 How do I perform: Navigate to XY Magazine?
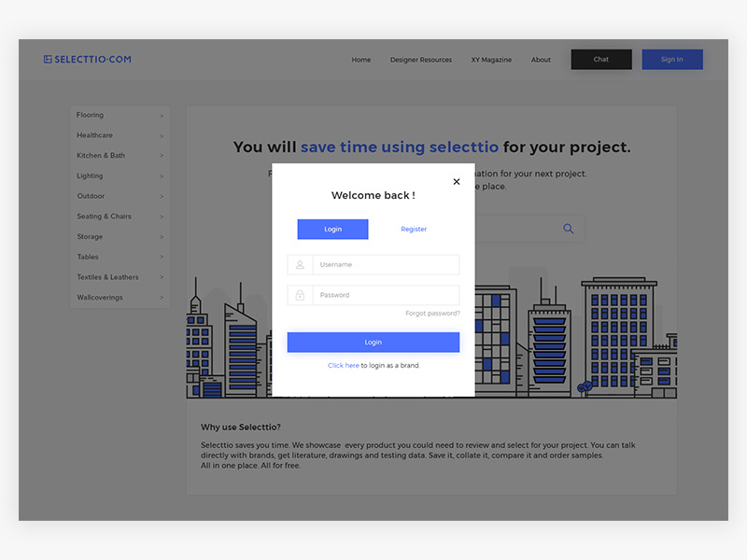[490, 59]
